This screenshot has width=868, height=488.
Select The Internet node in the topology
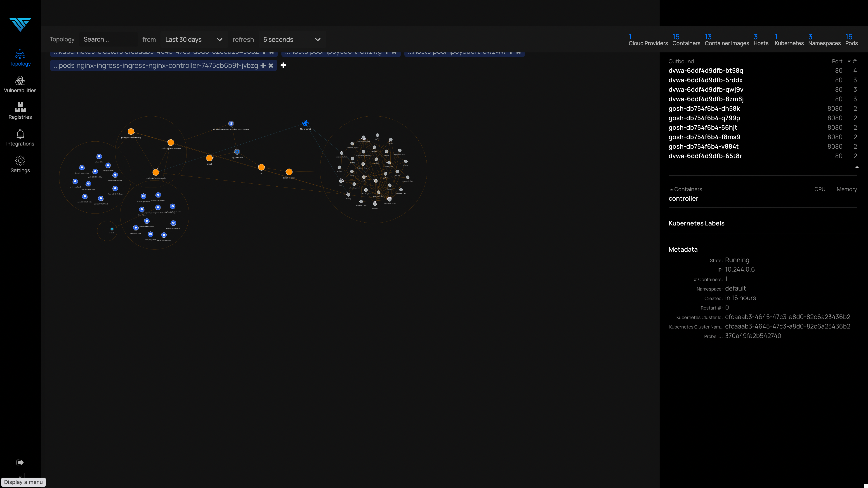[305, 123]
